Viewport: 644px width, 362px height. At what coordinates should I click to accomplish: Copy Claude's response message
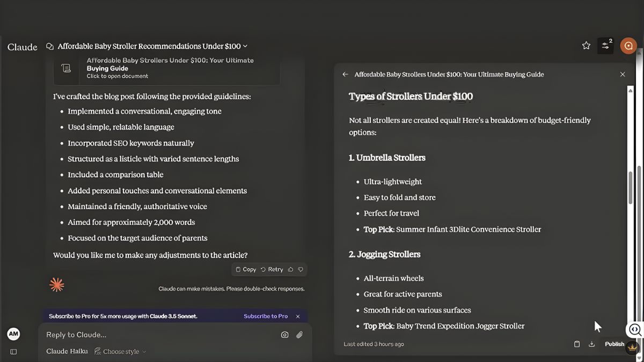(246, 269)
